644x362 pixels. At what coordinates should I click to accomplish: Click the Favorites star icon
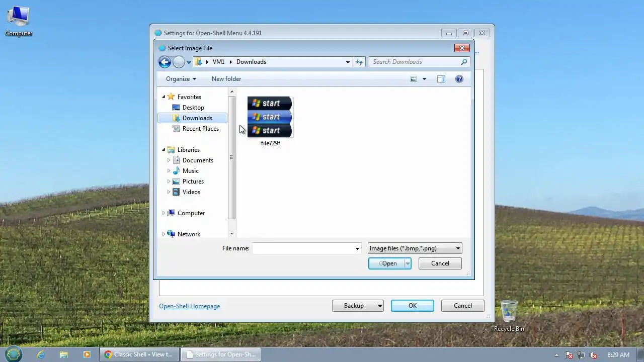(171, 97)
